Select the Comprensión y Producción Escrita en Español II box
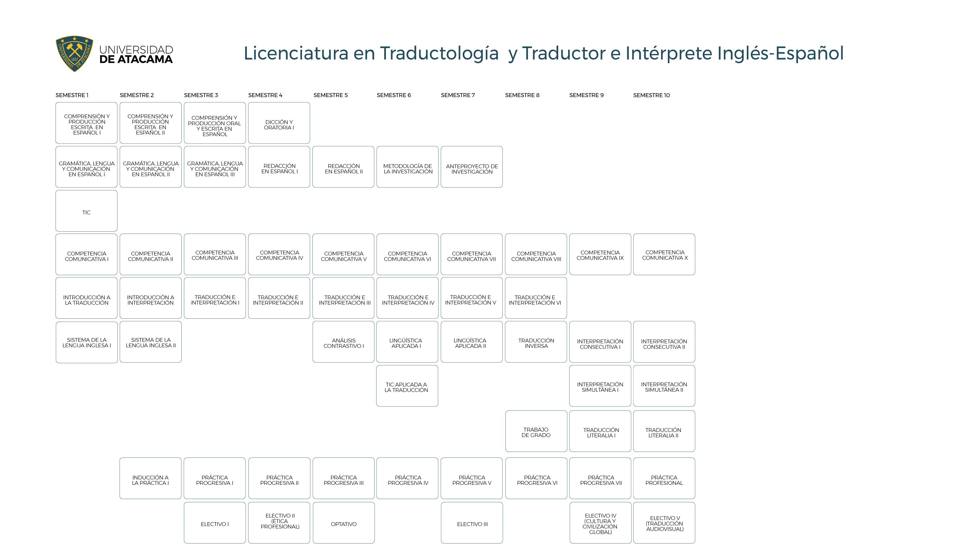968x560 pixels. tap(151, 123)
